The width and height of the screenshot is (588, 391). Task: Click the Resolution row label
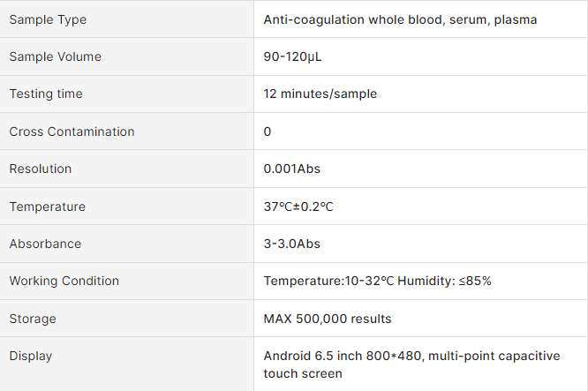point(41,169)
